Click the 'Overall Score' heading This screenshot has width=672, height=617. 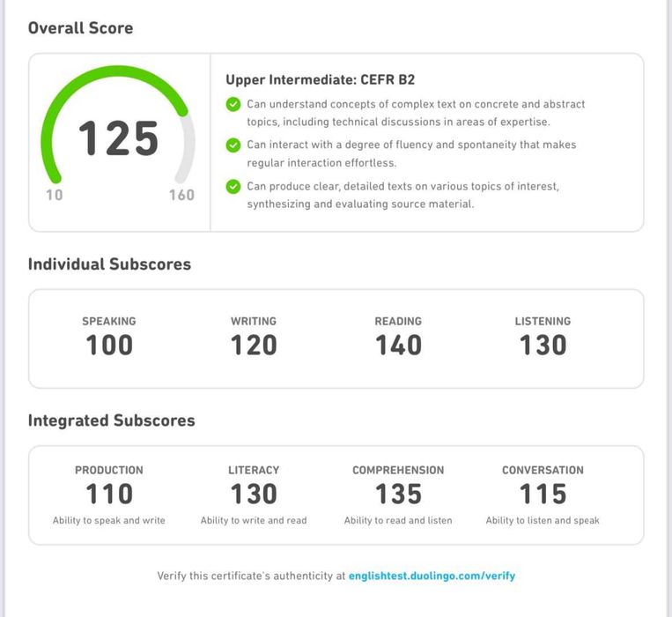point(80,28)
